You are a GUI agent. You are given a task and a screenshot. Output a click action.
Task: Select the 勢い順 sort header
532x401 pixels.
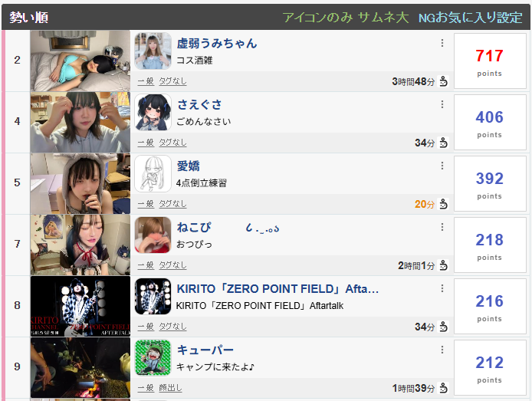coord(29,18)
